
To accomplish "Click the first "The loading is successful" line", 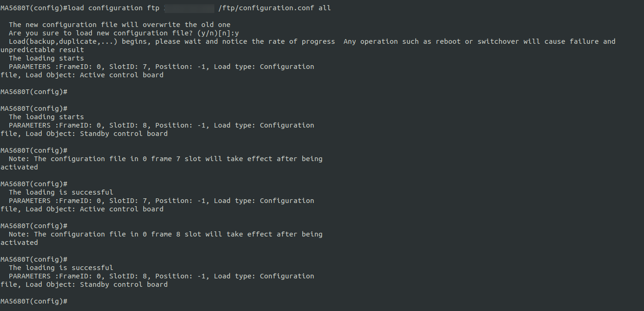I will point(61,192).
